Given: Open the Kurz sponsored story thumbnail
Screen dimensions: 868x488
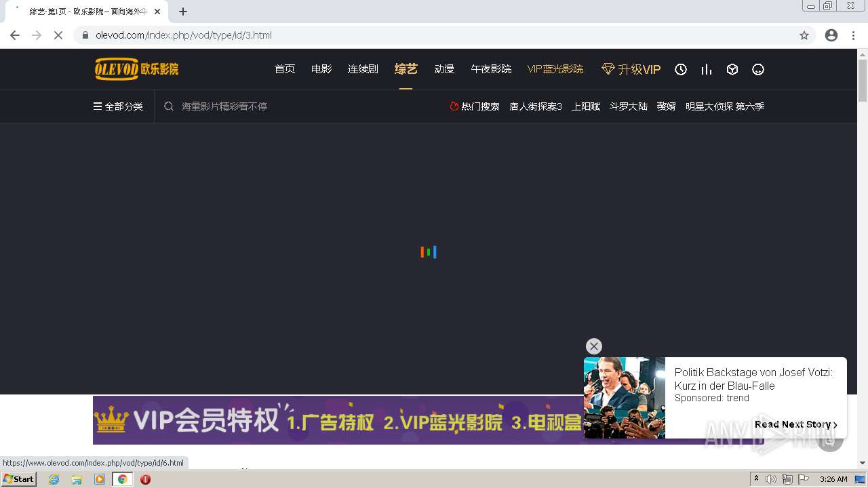Looking at the screenshot, I should (x=625, y=398).
